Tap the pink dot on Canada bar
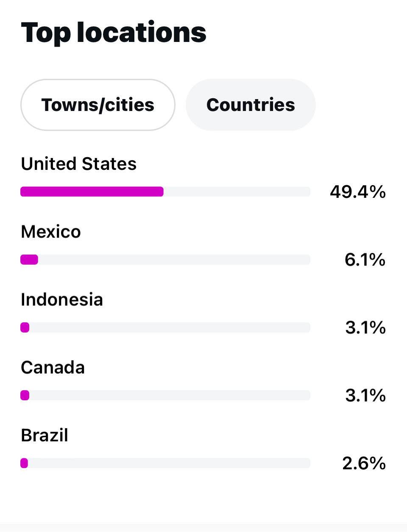407x532 pixels. coord(25,395)
